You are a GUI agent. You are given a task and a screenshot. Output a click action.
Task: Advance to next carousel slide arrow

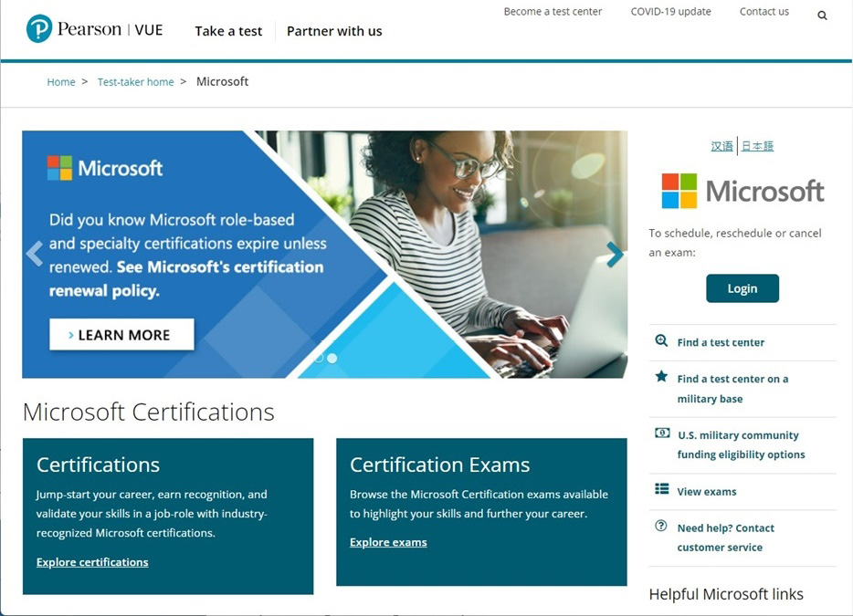tap(615, 254)
